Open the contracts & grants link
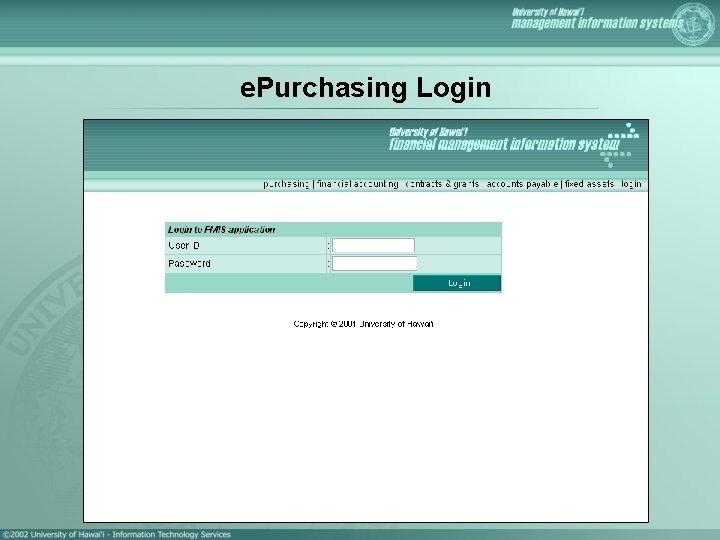This screenshot has height=540, width=720. click(442, 184)
